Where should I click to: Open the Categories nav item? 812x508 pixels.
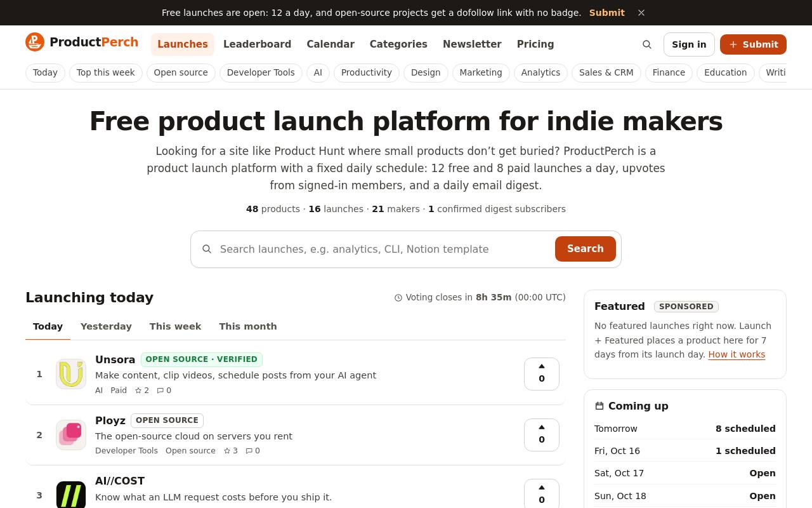[398, 44]
